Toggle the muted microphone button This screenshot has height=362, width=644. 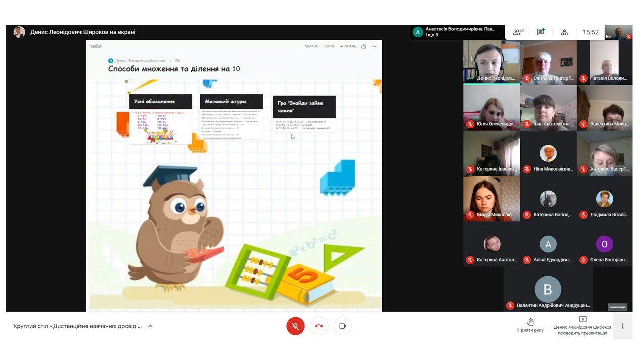(x=295, y=326)
